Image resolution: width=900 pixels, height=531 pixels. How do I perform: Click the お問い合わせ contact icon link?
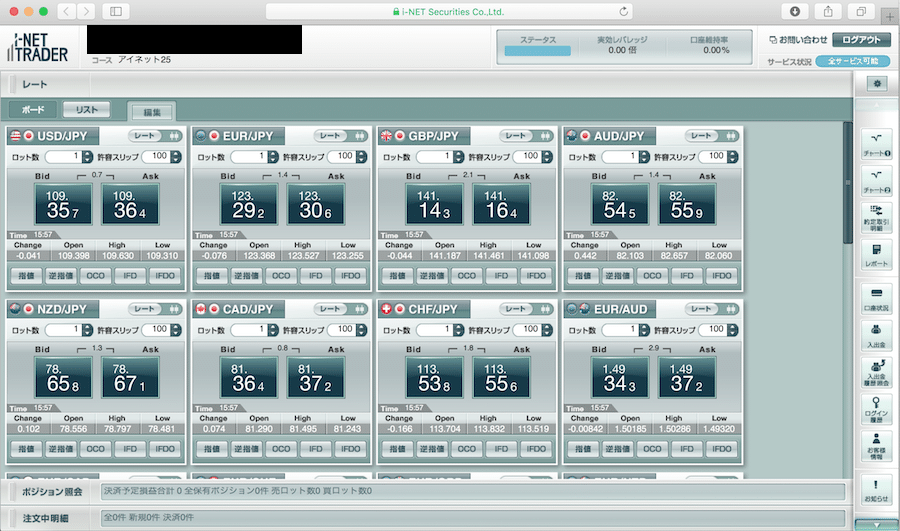point(798,40)
